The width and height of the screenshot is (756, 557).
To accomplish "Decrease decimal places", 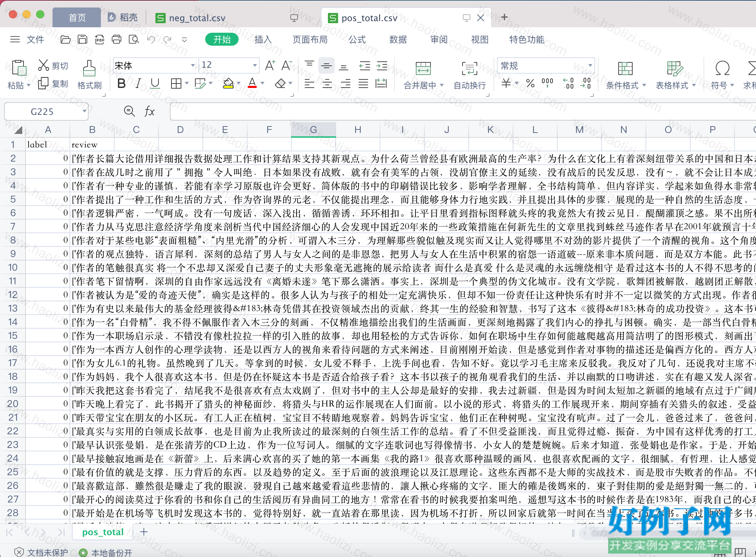I will tap(586, 83).
